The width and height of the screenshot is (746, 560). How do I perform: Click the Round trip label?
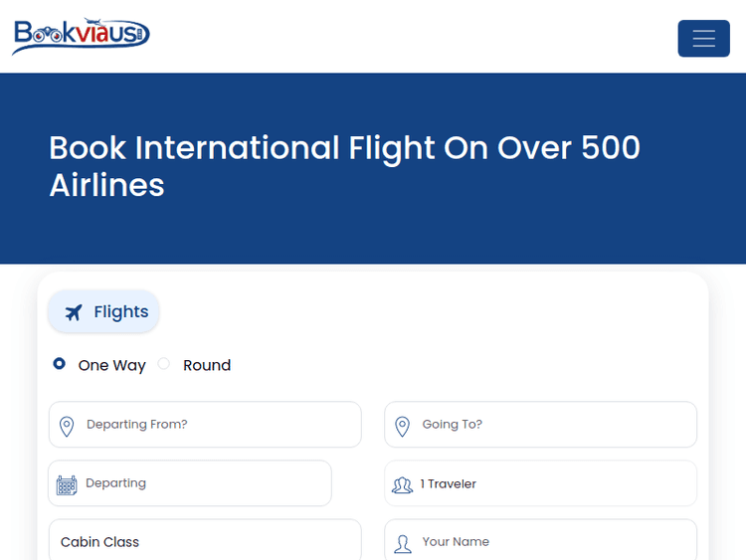point(207,365)
